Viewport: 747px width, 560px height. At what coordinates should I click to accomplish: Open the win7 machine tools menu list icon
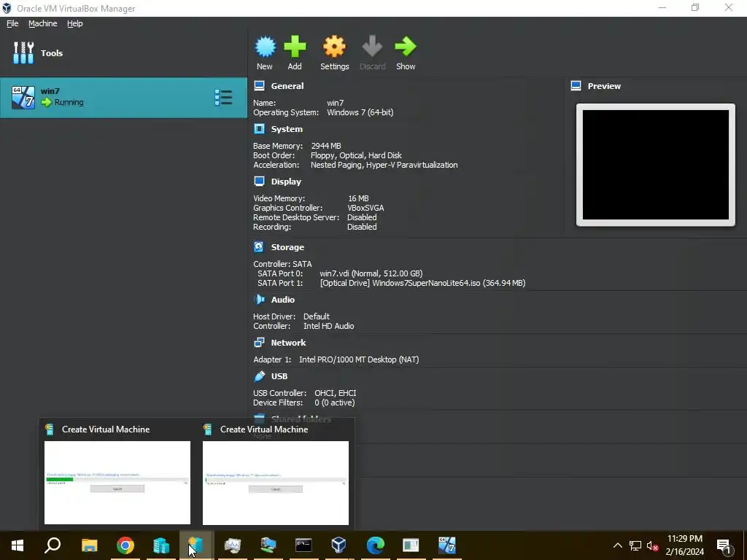[223, 98]
